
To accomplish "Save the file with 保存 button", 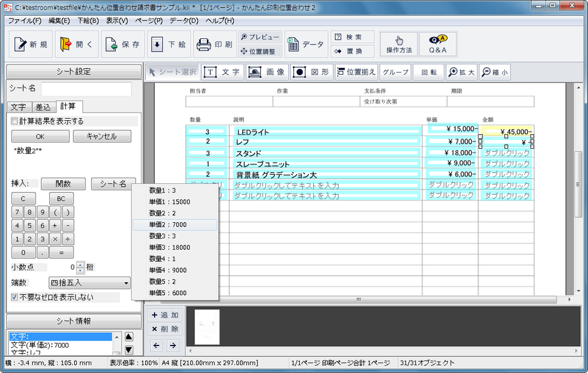I will [123, 44].
